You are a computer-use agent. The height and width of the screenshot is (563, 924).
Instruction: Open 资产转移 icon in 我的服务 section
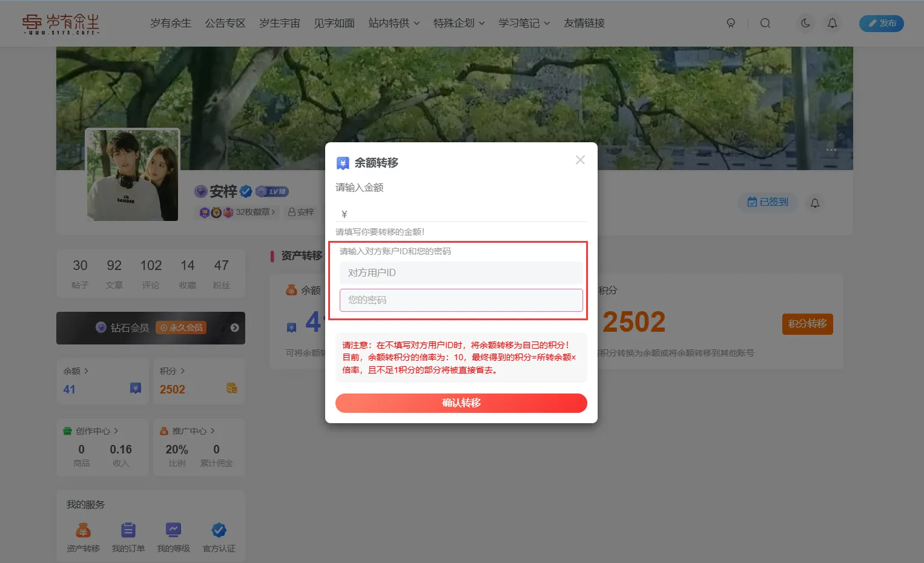(82, 532)
